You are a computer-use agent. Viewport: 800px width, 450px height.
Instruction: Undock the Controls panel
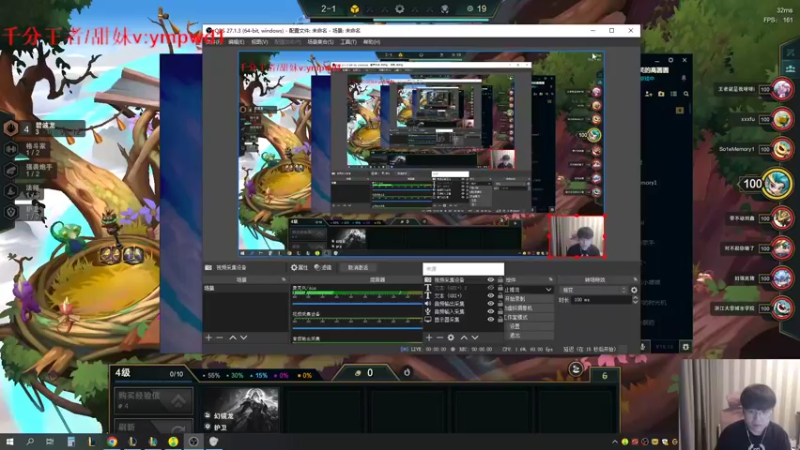551,280
